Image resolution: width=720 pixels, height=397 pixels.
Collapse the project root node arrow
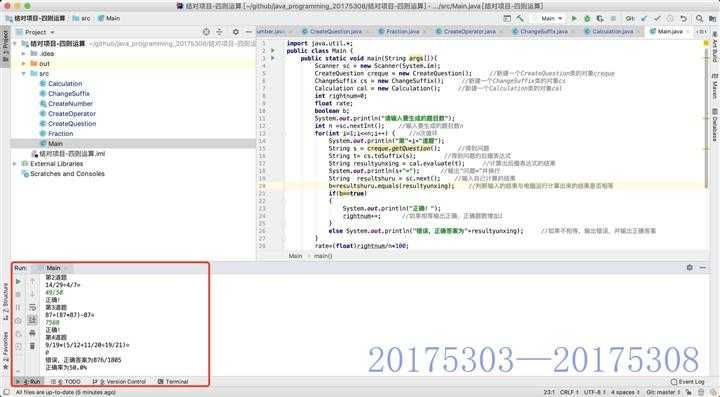coord(15,44)
